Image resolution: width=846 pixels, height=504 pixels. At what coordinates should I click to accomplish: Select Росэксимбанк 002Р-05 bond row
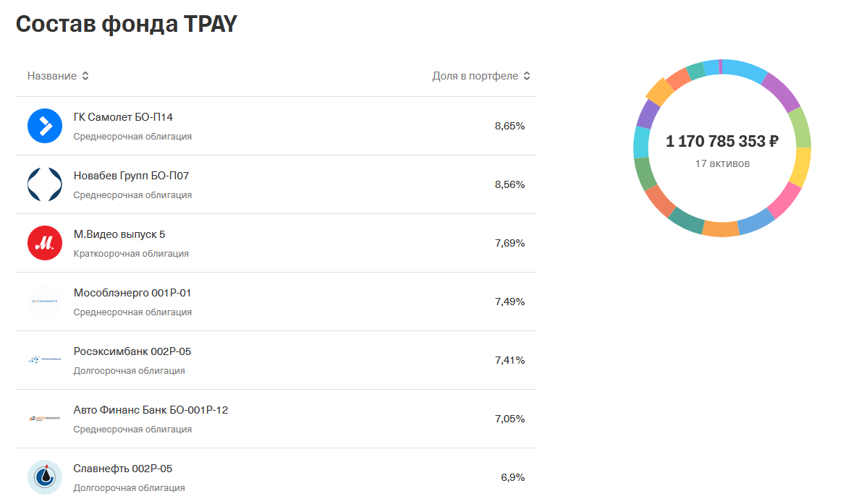coord(276,360)
